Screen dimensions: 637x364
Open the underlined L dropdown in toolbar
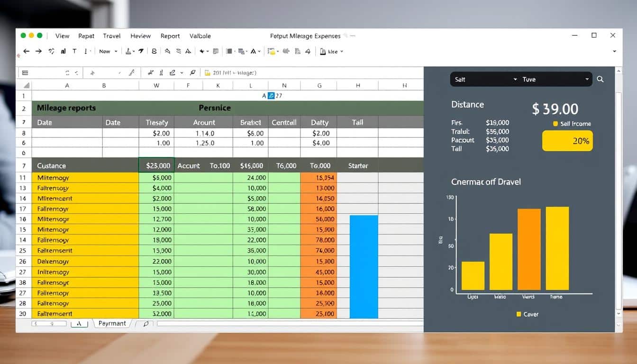click(130, 51)
